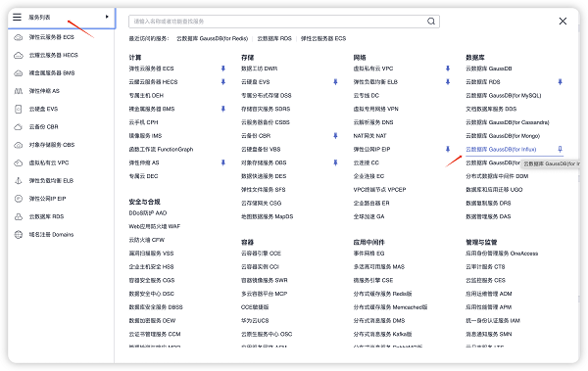The height and width of the screenshot is (371, 588).
Task: Click the search magnifier icon
Action: pyautogui.click(x=431, y=22)
